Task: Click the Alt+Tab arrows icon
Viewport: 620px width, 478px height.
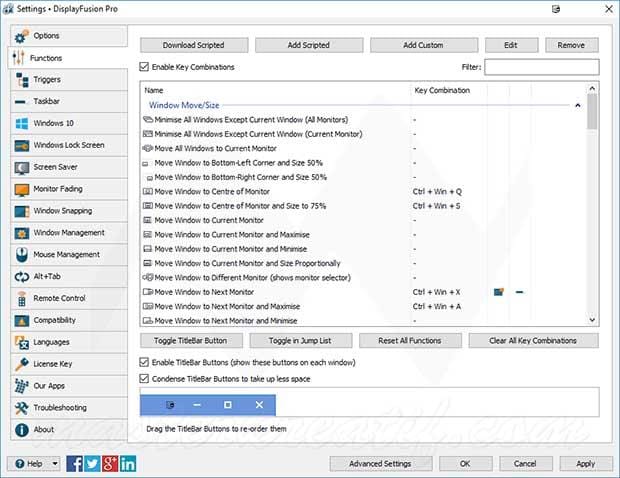Action: click(22, 277)
